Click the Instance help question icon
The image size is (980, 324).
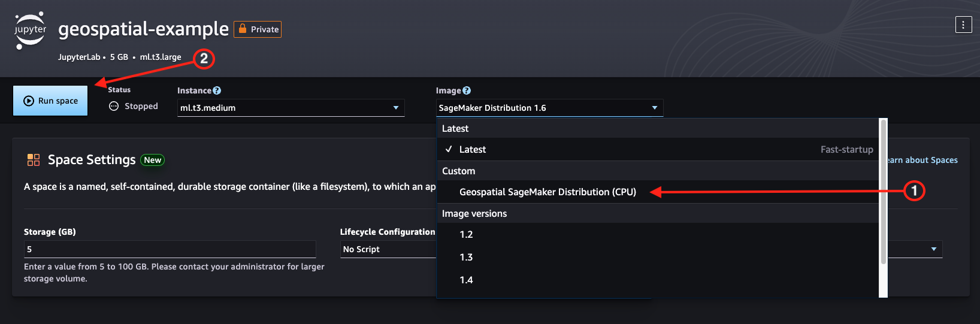(217, 90)
